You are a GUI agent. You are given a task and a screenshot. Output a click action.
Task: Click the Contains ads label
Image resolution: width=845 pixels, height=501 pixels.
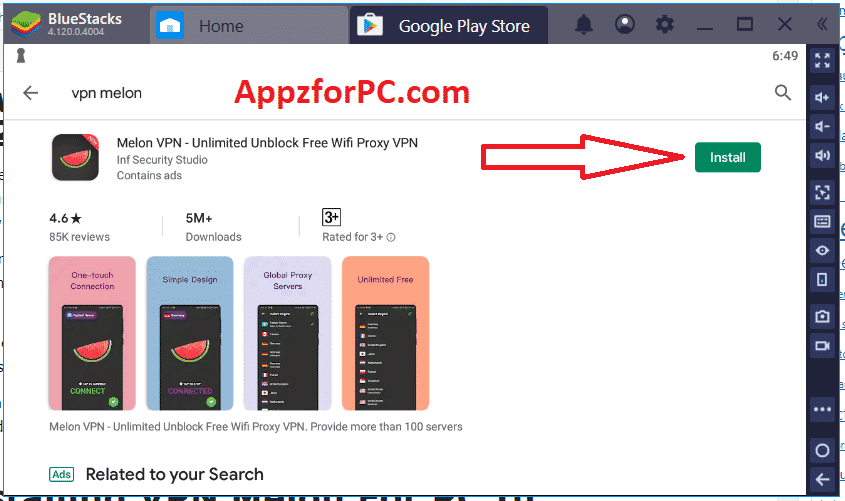(149, 176)
